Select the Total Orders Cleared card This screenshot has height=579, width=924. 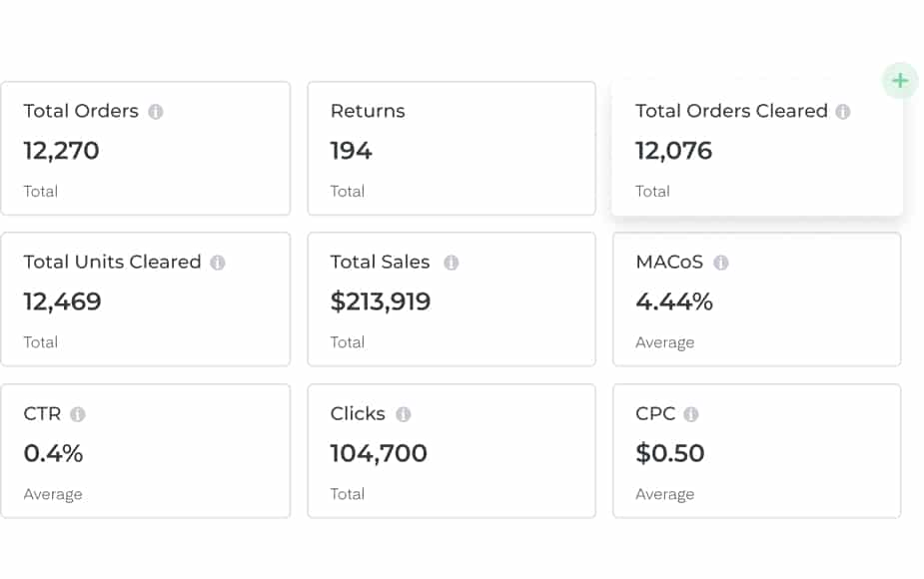coord(756,149)
